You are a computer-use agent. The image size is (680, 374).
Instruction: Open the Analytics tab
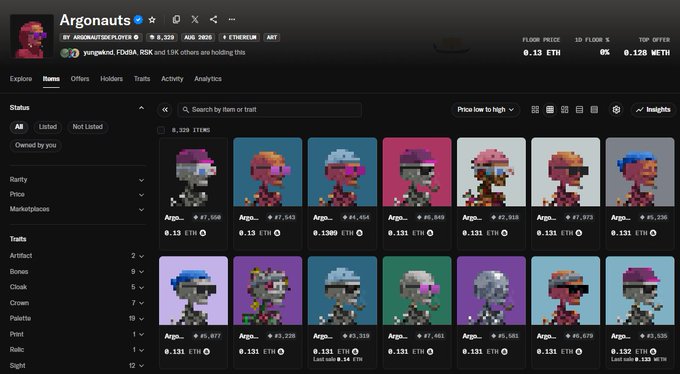pos(208,79)
